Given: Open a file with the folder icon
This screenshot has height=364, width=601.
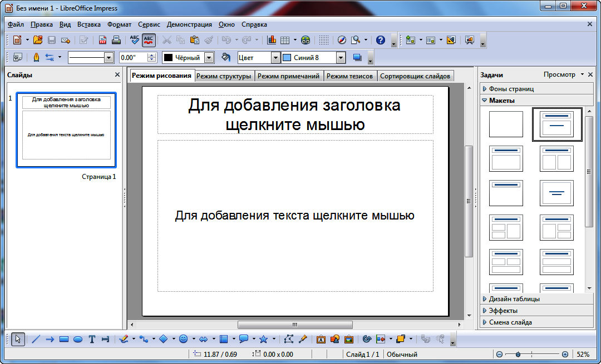Looking at the screenshot, I should click(38, 40).
